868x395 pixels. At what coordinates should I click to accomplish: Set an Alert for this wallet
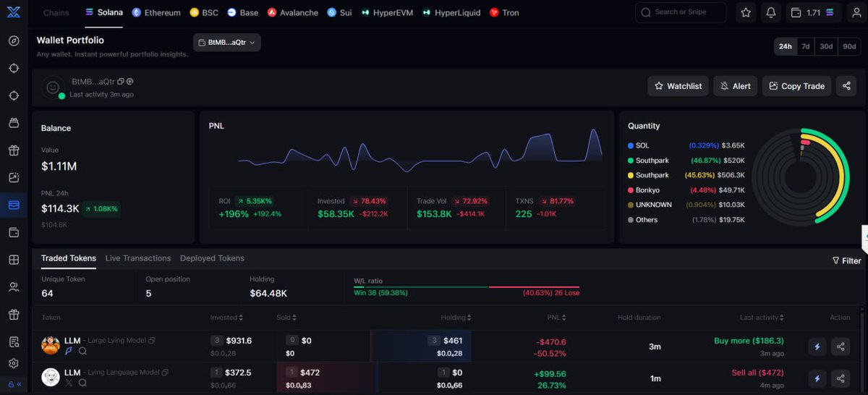click(x=736, y=85)
